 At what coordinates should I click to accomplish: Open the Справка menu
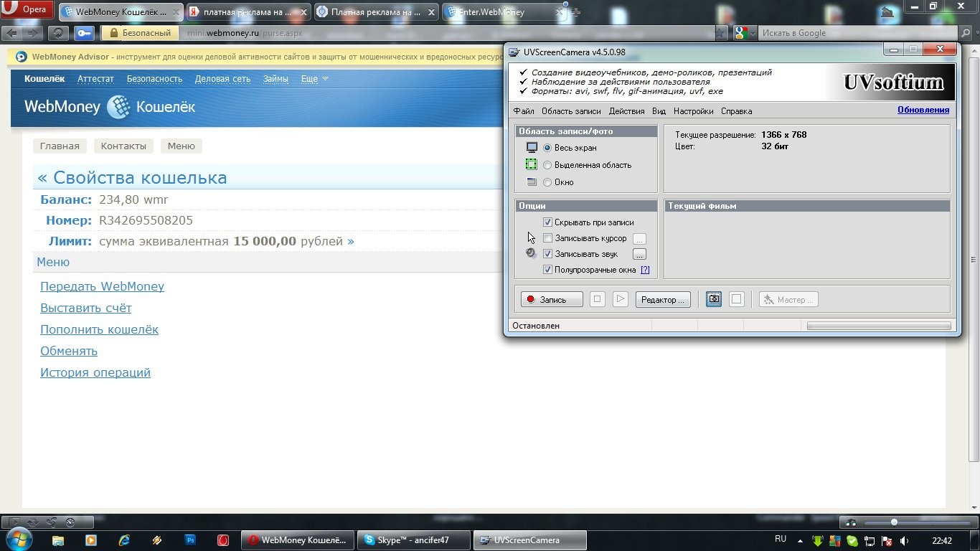coord(736,111)
